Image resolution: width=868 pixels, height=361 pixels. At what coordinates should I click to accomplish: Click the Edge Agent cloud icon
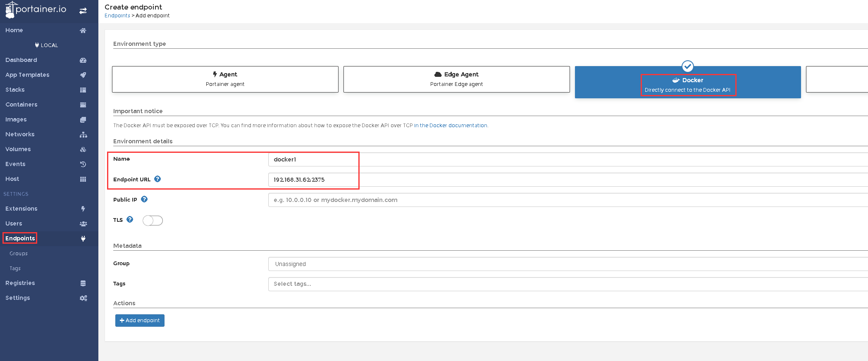point(438,74)
